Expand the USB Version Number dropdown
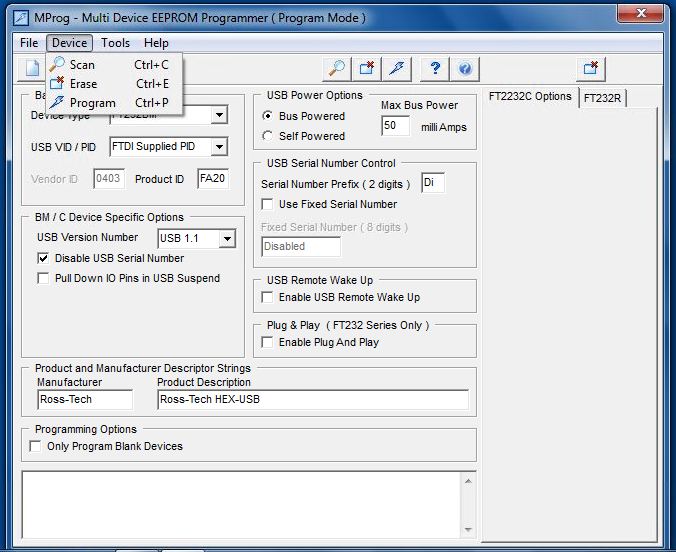The width and height of the screenshot is (676, 552). coord(227,238)
